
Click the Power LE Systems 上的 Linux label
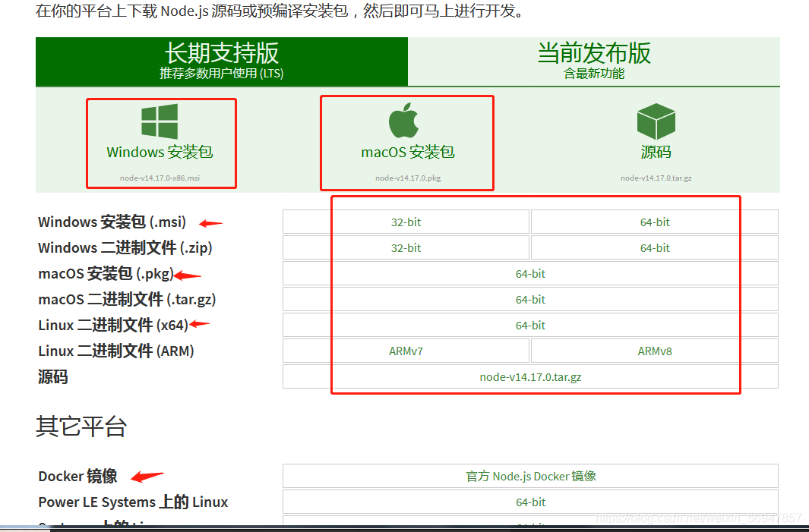point(133,502)
